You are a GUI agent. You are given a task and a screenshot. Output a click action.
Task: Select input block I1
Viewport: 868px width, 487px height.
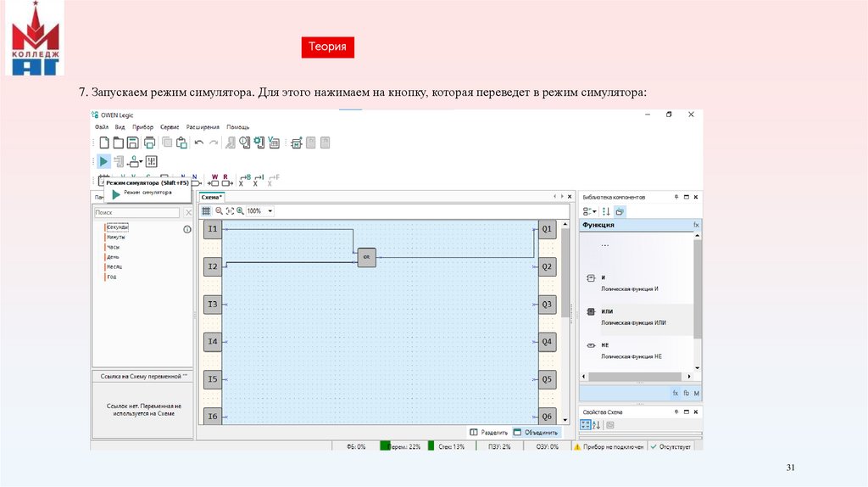point(213,229)
